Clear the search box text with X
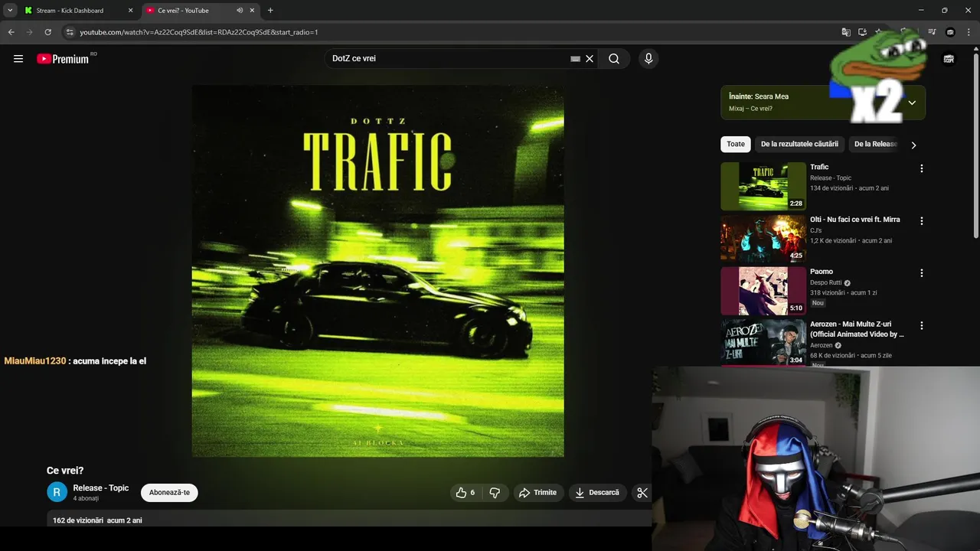 590,59
